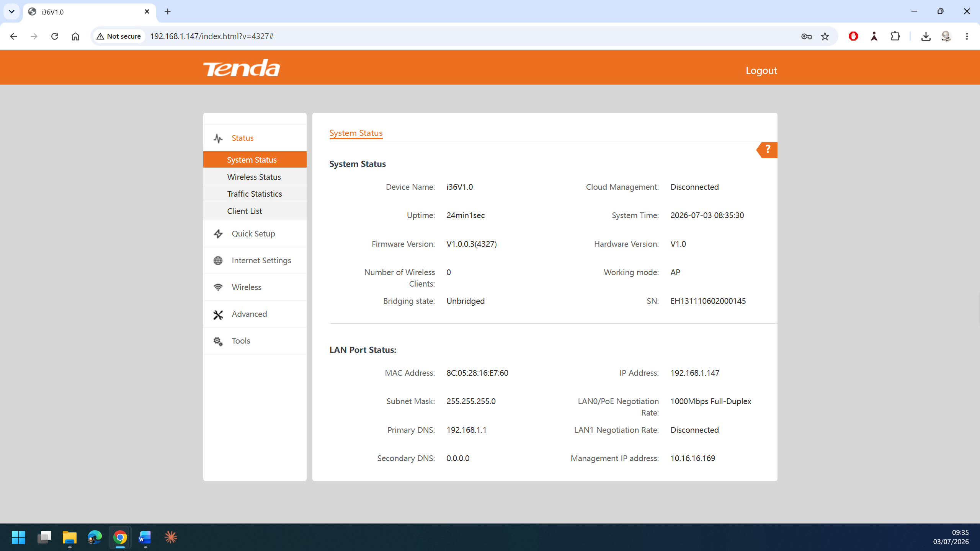Click the Quick Setup lightning icon
The width and height of the screenshot is (980, 551).
pyautogui.click(x=218, y=234)
